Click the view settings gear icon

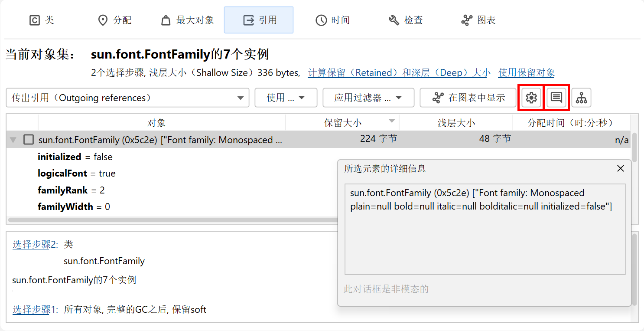click(x=531, y=98)
